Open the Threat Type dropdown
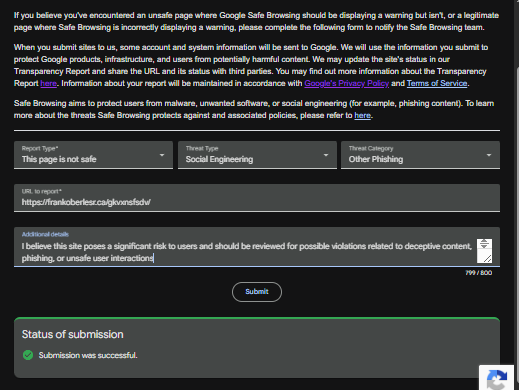The width and height of the screenshot is (519, 390). 257,155
